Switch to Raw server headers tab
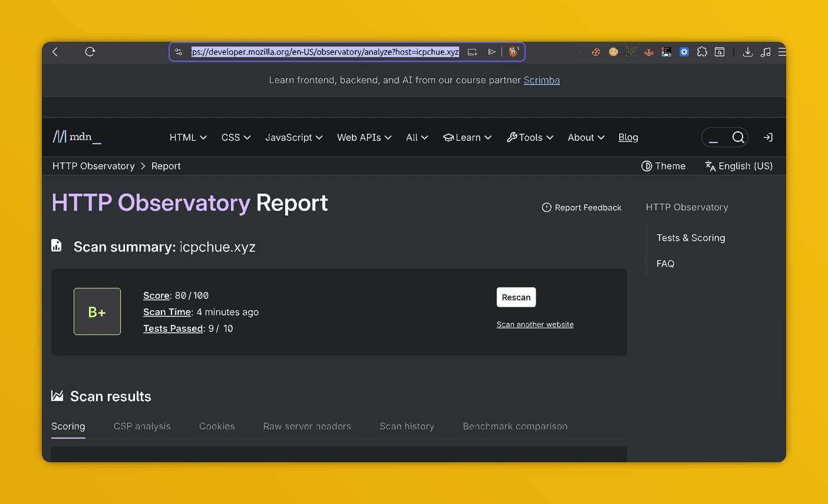 [x=307, y=426]
